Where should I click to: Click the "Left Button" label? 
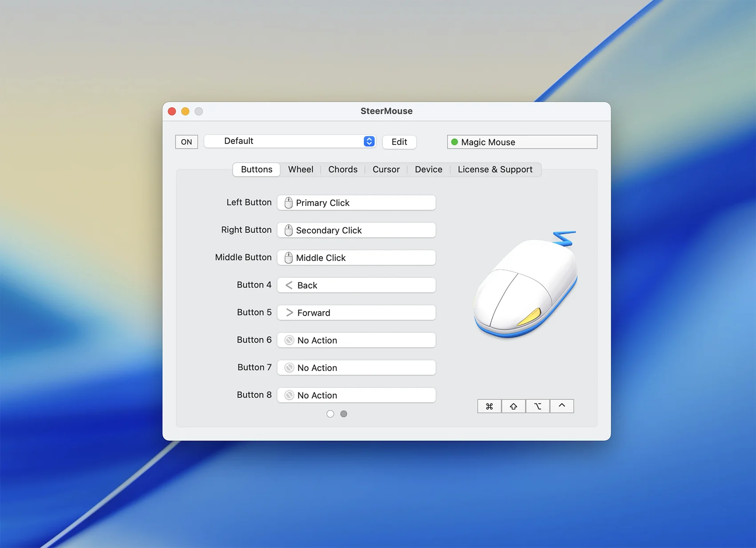[x=249, y=202]
